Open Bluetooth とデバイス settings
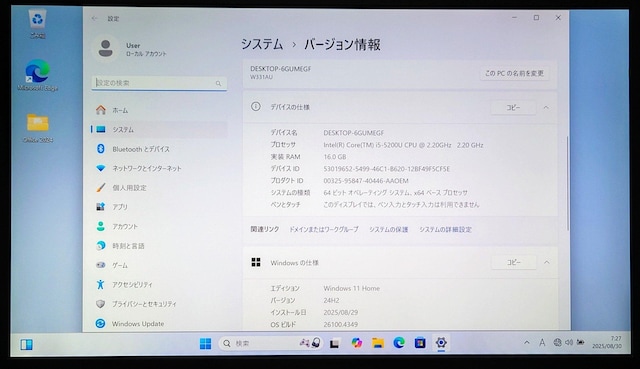 coord(159,149)
